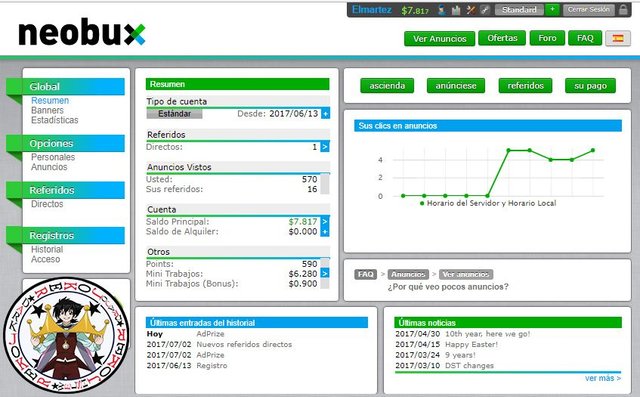640x397 pixels.
Task: Click the anime avatar badge image
Action: point(66,335)
